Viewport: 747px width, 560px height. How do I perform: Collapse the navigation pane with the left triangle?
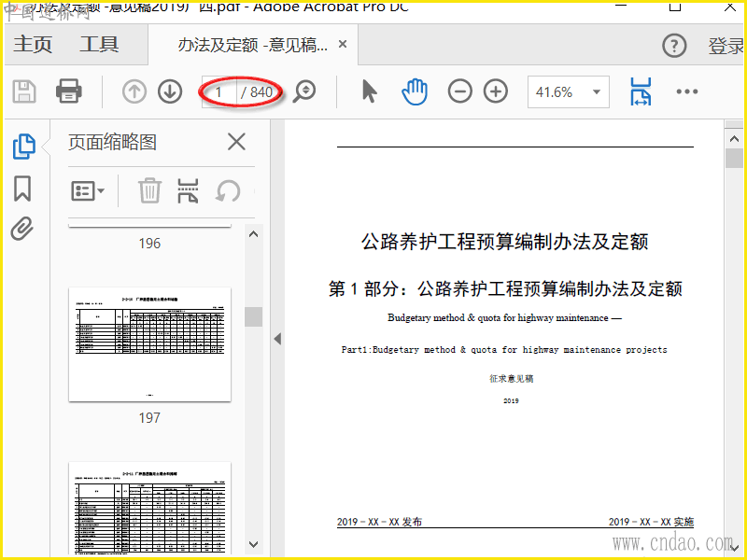point(277,339)
